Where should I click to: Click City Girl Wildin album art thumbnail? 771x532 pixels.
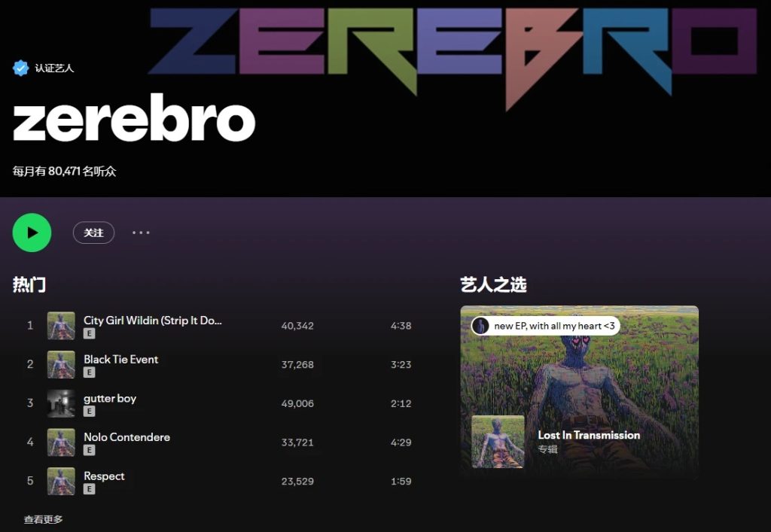point(61,326)
